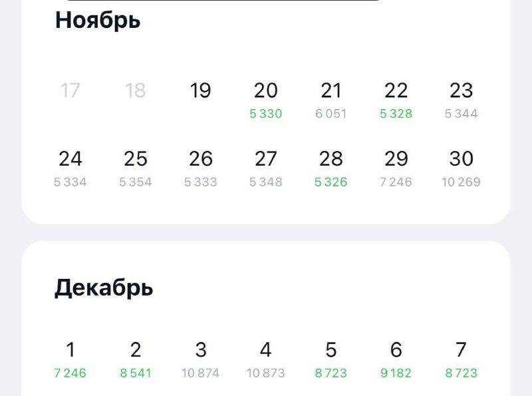Pick December 2 with price 8 541
This screenshot has height=396, width=532.
(x=136, y=358)
